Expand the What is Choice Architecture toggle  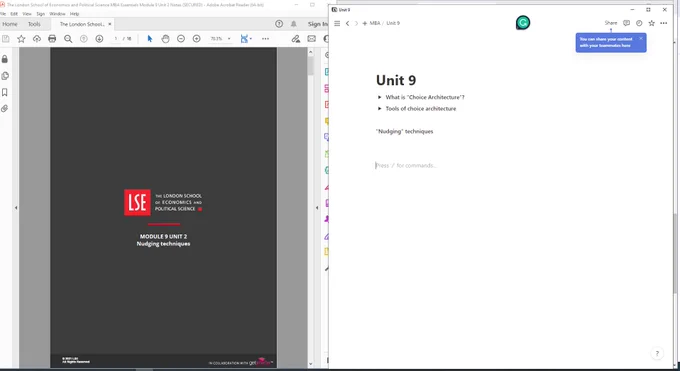point(379,97)
